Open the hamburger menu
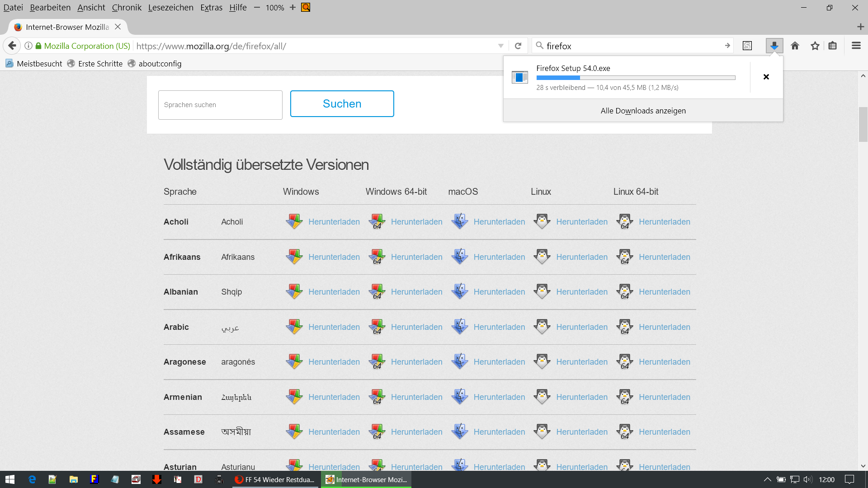 click(x=856, y=46)
